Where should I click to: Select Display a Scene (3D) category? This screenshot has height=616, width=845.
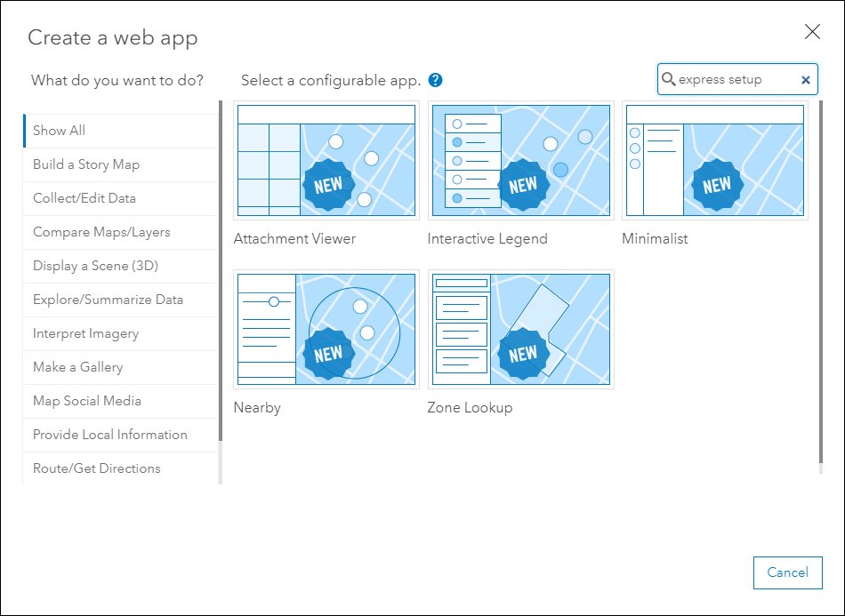(x=121, y=266)
